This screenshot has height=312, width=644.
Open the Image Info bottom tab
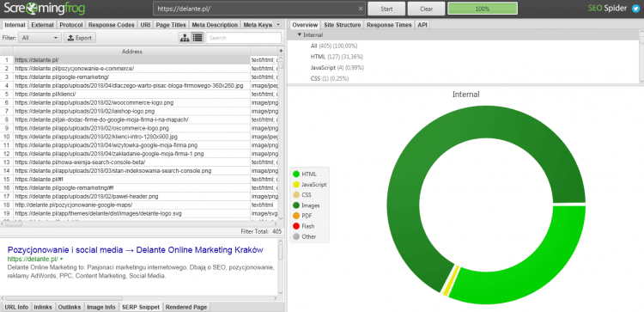[102, 307]
